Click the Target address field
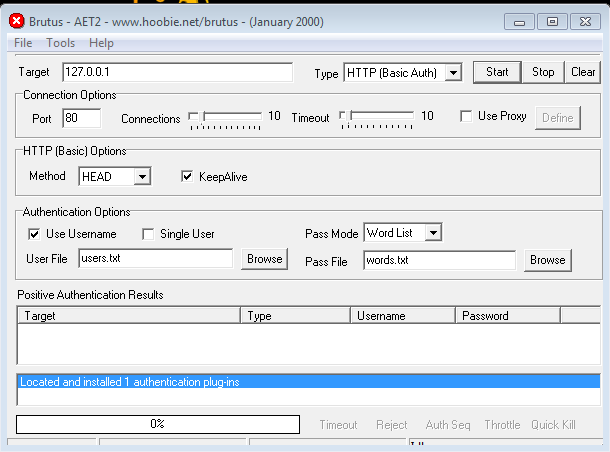 tap(177, 72)
